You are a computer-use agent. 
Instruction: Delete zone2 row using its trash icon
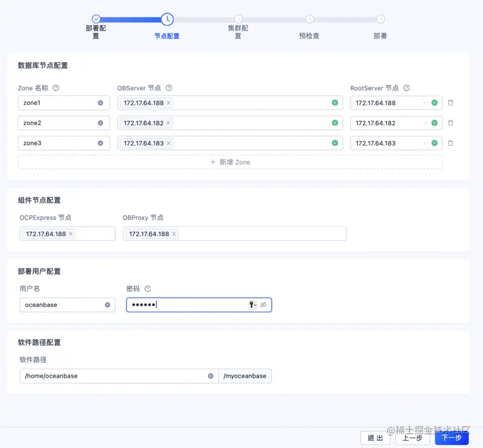click(450, 123)
